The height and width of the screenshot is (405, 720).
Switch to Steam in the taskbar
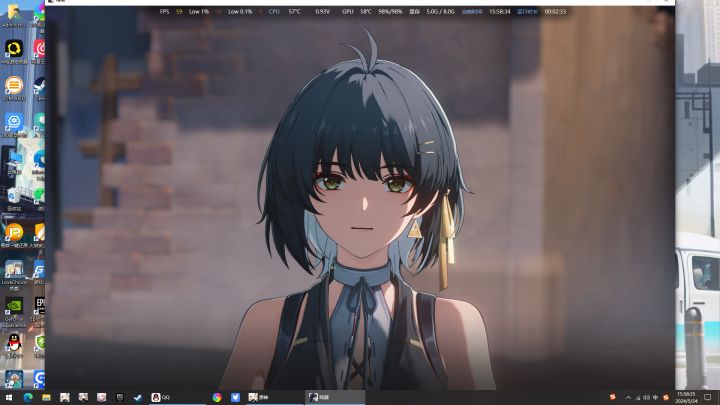click(138, 397)
